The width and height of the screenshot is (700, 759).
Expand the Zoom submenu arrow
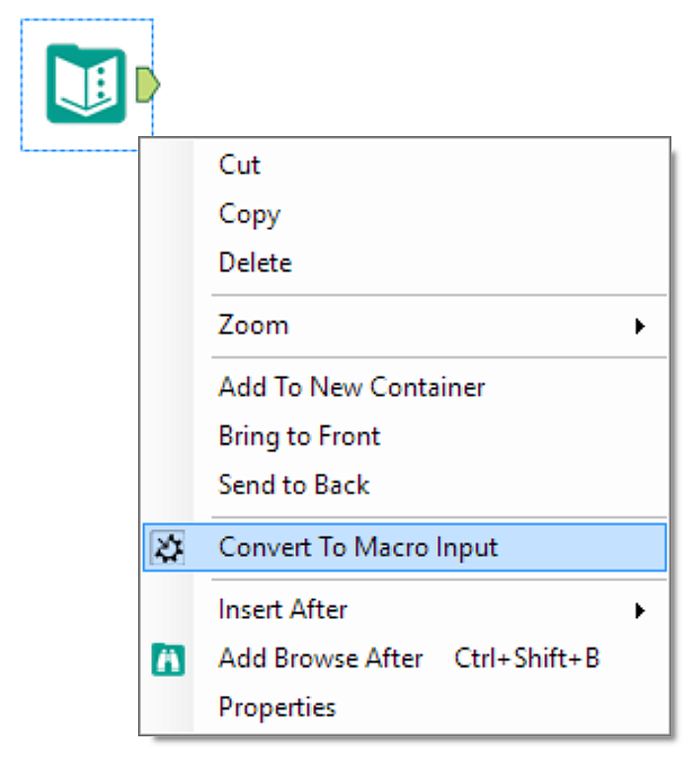[640, 325]
